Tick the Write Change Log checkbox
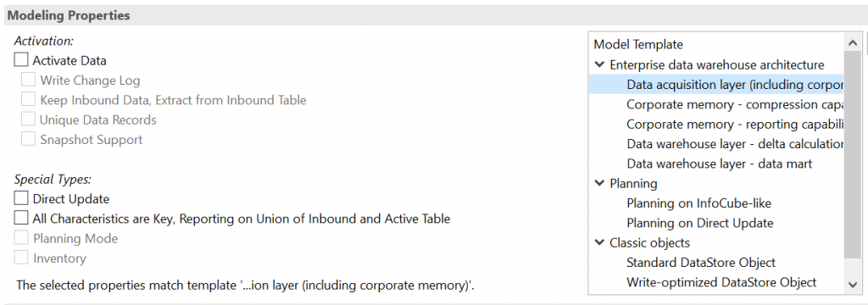Image resolution: width=868 pixels, height=305 pixels. click(x=28, y=80)
